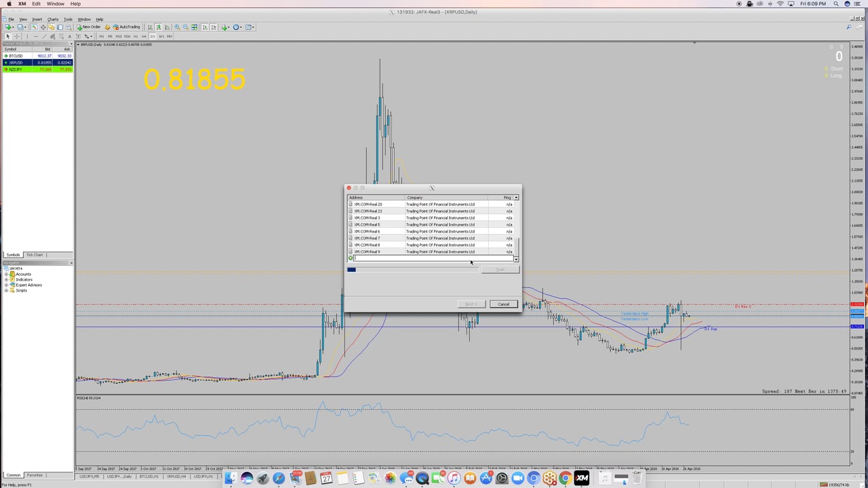Viewport: 868px width, 488px height.
Task: Open the Tools menu
Action: (x=68, y=19)
